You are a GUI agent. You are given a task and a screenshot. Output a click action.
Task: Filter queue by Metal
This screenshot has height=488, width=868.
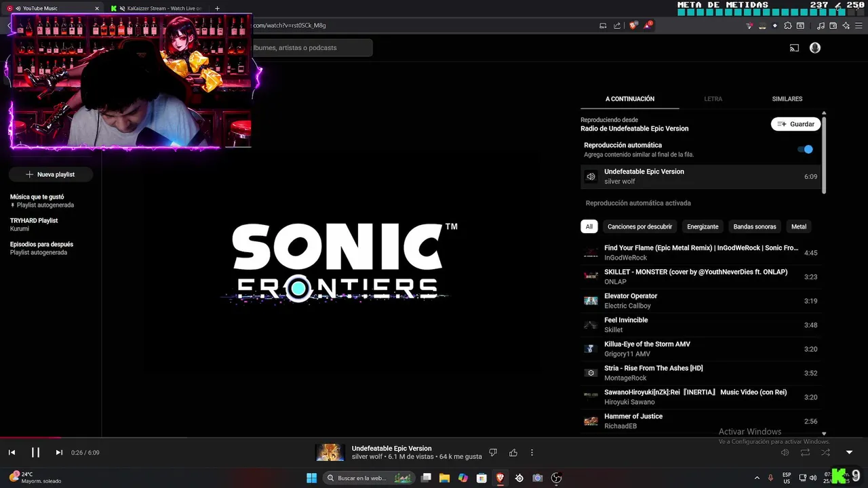[x=799, y=226]
